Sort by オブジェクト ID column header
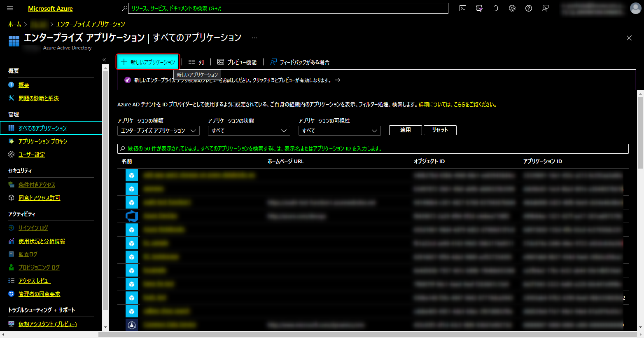The image size is (644, 338). [429, 162]
